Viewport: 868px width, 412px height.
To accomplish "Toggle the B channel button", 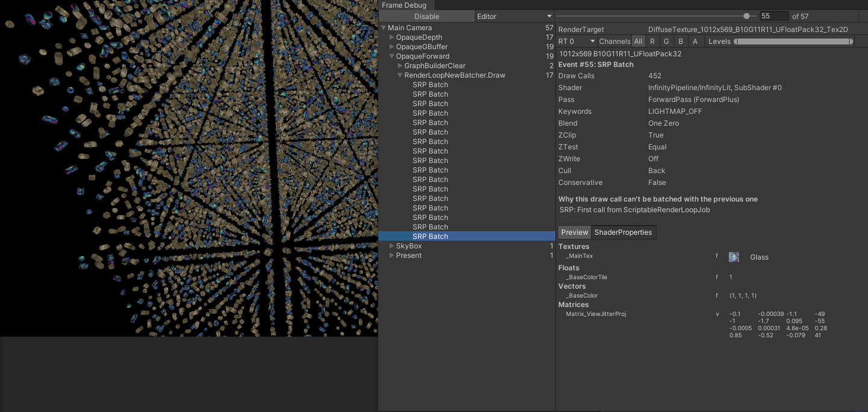I will [681, 41].
